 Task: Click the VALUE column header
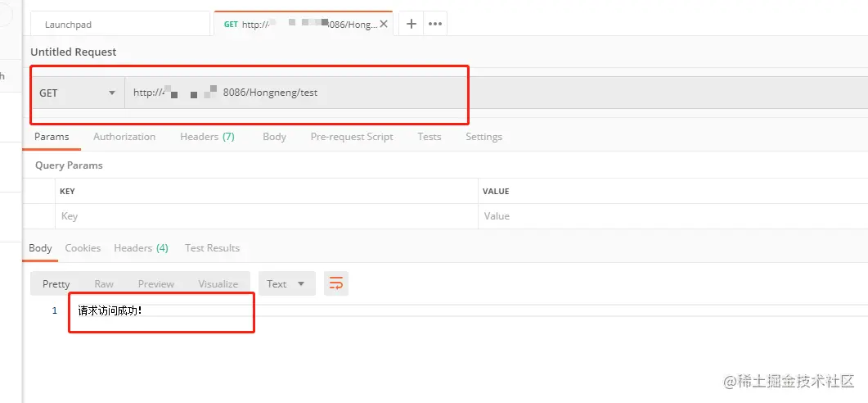tap(496, 191)
